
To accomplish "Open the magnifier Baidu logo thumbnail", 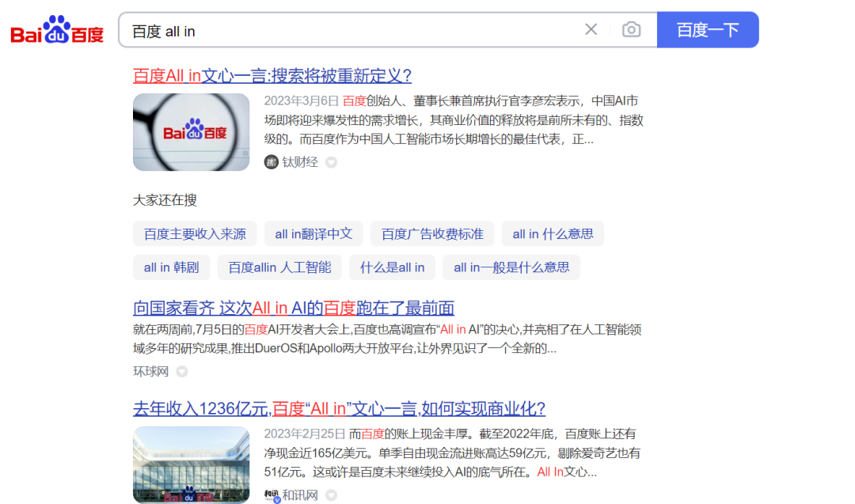I will 192,132.
